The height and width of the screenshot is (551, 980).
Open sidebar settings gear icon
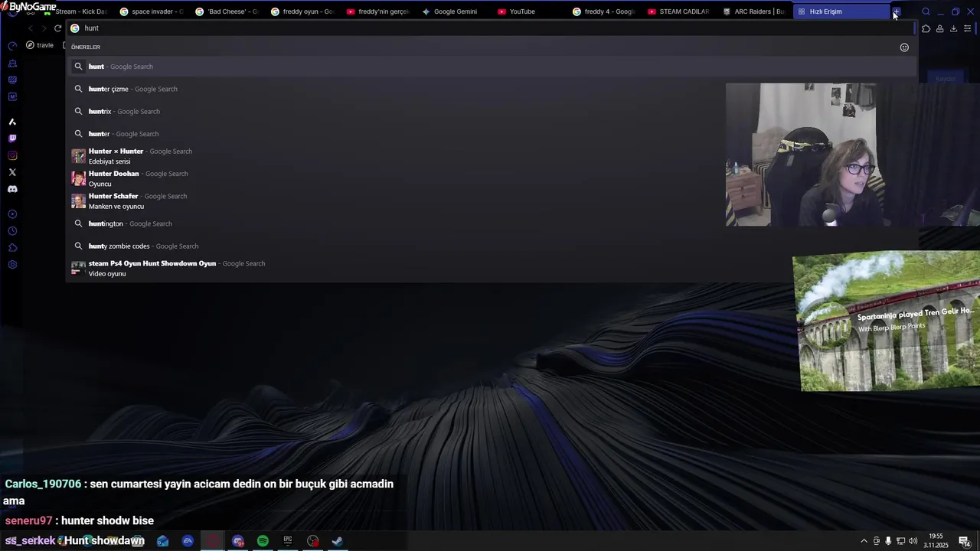[x=12, y=265]
